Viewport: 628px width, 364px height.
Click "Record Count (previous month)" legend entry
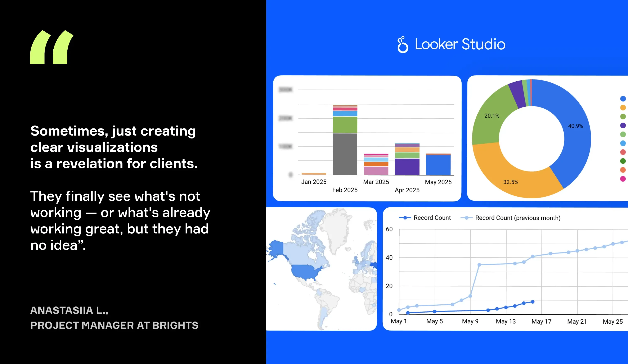511,218
